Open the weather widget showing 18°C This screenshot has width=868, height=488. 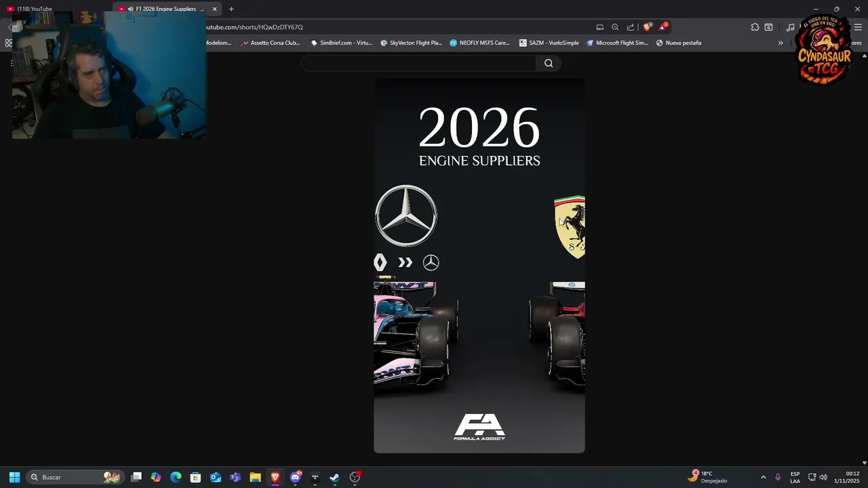coord(708,477)
